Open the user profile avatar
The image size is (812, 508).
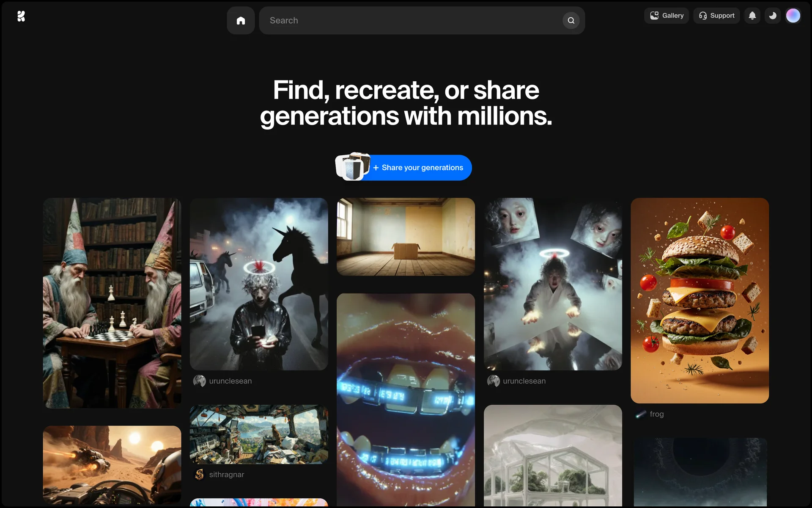[x=793, y=16]
